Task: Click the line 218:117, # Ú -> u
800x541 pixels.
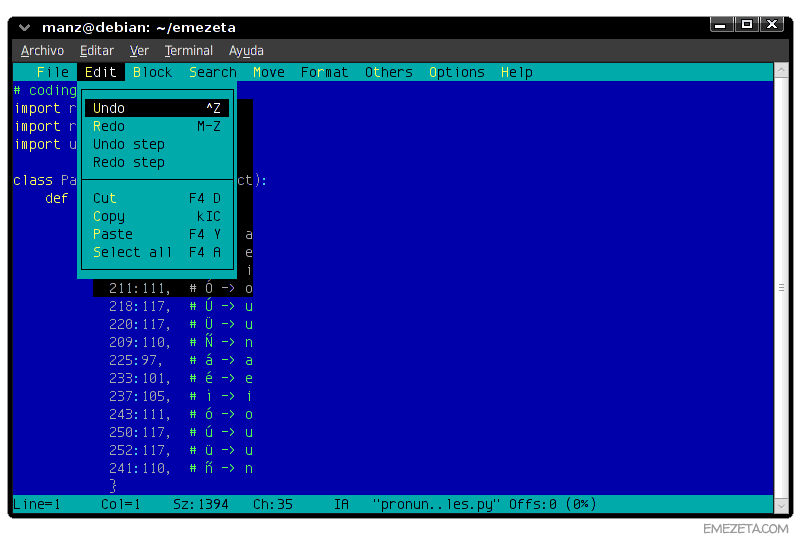Action: (x=181, y=306)
